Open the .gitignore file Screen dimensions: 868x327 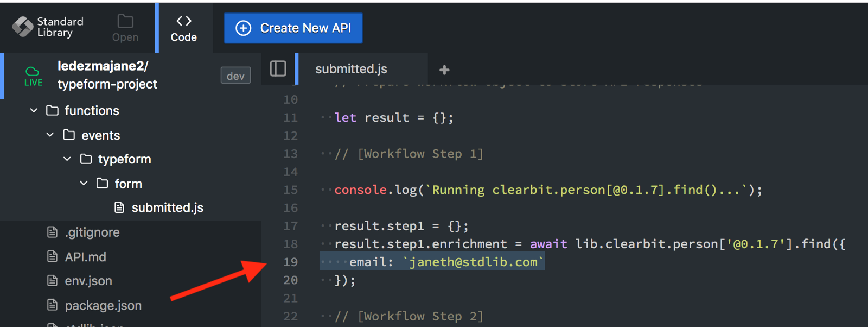coord(92,232)
